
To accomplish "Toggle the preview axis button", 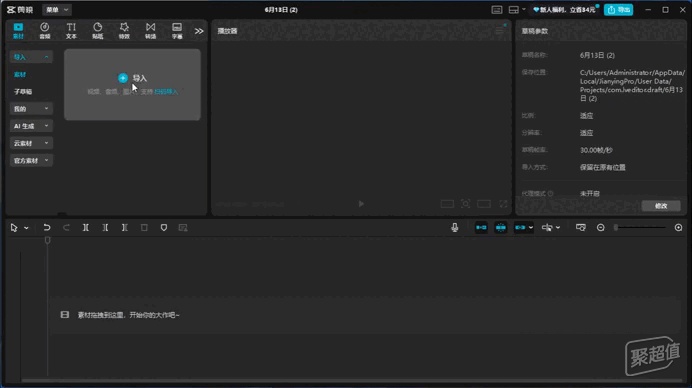I will coord(547,228).
